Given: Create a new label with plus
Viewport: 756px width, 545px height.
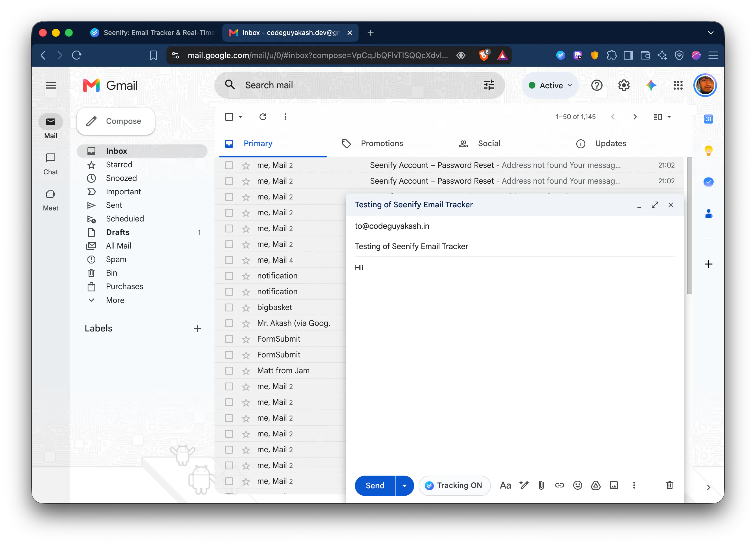Looking at the screenshot, I should pos(197,328).
